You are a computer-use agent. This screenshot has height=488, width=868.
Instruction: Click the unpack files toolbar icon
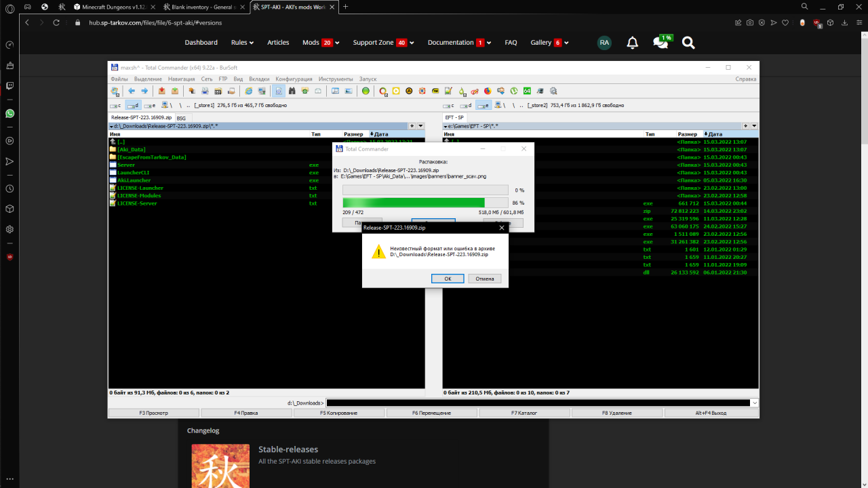tap(175, 91)
